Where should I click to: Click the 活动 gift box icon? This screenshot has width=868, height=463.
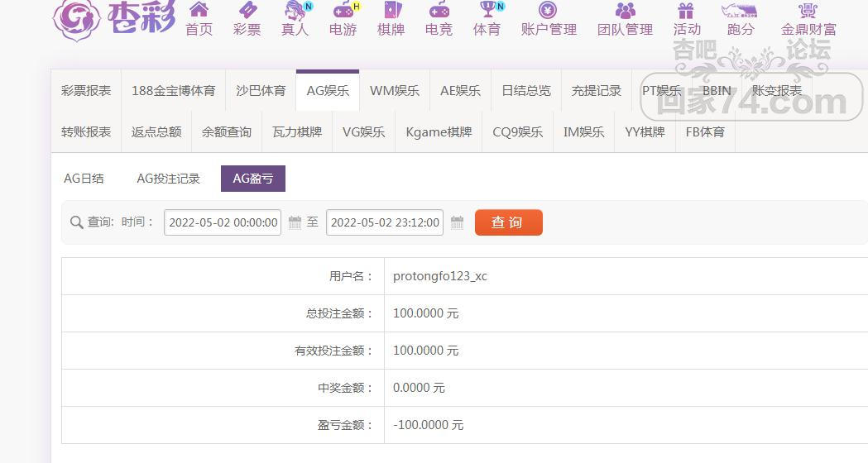tap(686, 11)
